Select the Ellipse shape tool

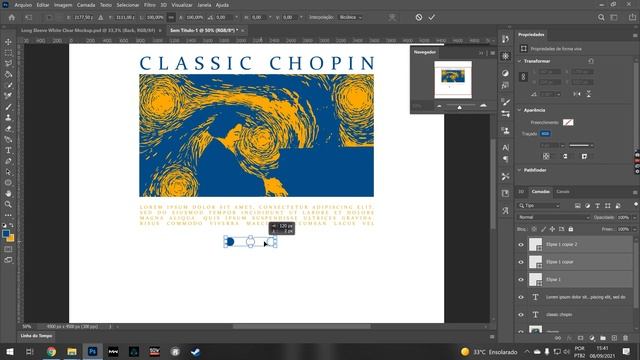pyautogui.click(x=8, y=182)
